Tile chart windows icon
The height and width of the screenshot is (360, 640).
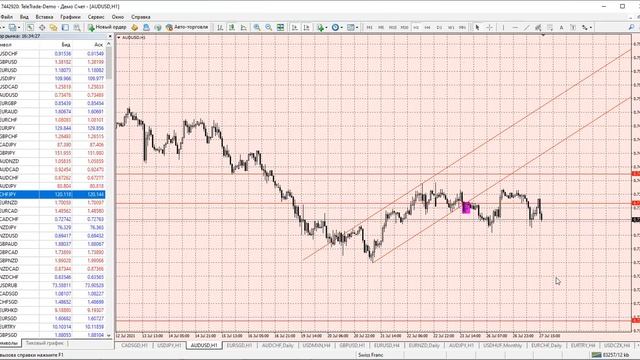(x=280, y=27)
